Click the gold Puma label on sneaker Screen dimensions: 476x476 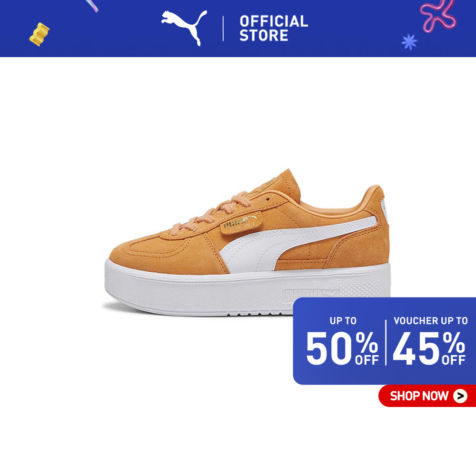click(x=241, y=223)
